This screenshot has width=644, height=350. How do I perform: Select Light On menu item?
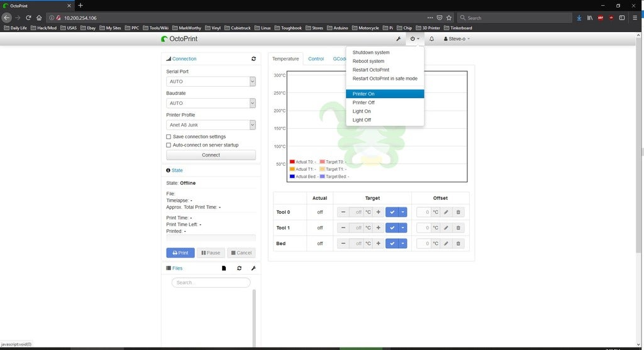tap(386, 111)
